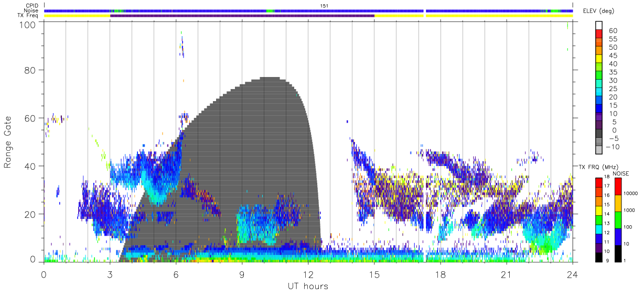Click the 'UT hours' x-axis title
Image resolution: width=644 pixels, height=297 pixels.
tap(307, 286)
